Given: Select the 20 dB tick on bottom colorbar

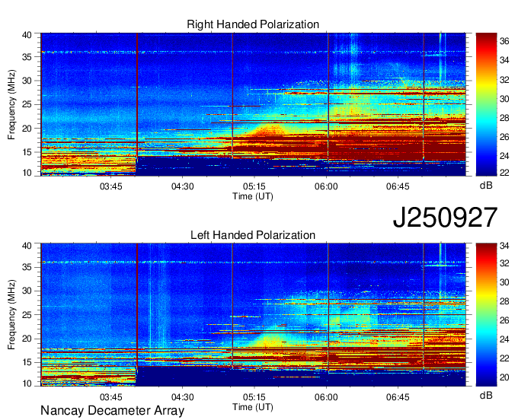Looking at the screenshot, I should click(x=505, y=375).
